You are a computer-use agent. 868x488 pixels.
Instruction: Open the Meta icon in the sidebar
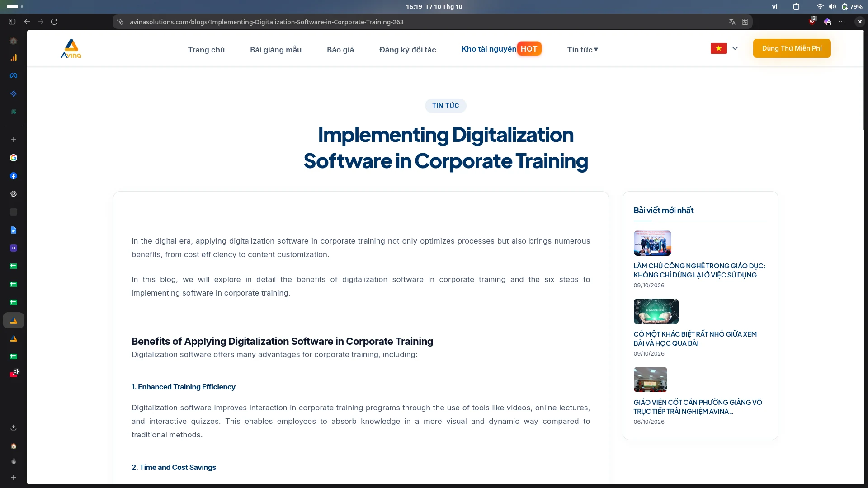(14, 75)
